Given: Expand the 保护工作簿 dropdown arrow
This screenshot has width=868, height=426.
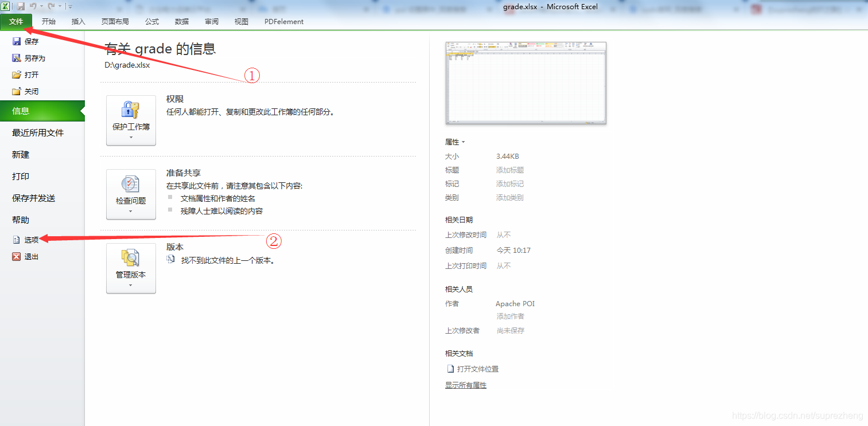Looking at the screenshot, I should (131, 138).
